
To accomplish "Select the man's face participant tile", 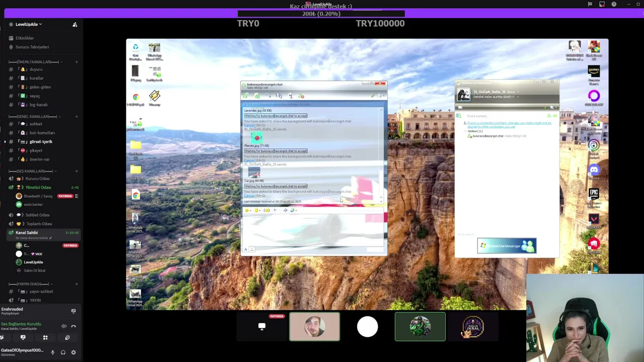I will (314, 327).
